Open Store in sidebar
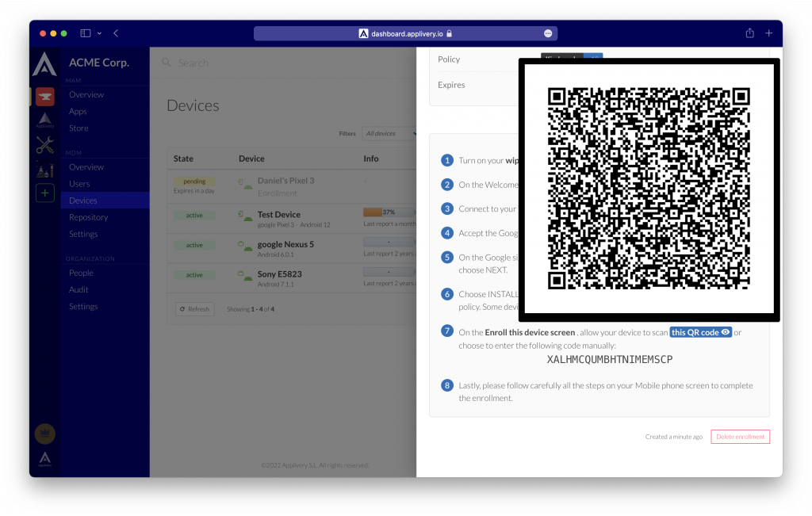Screen dimensions: 812x516 click(x=79, y=128)
